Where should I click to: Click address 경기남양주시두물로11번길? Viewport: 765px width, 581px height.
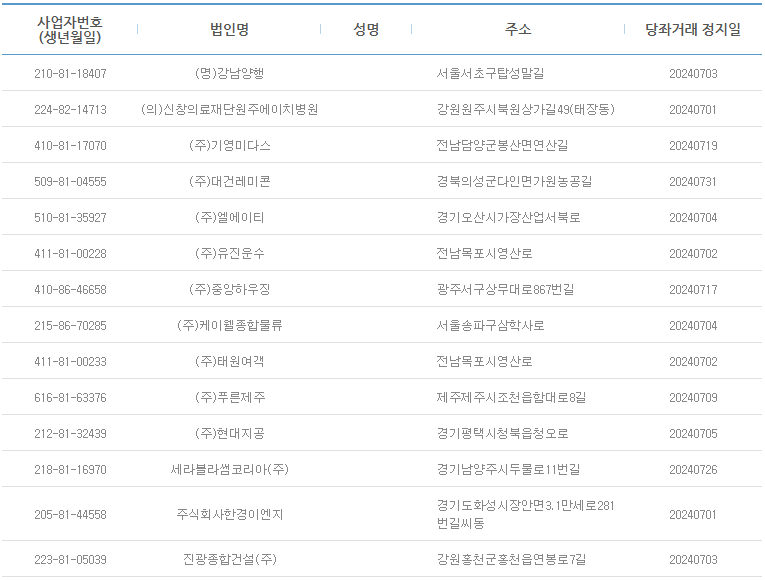point(508,470)
